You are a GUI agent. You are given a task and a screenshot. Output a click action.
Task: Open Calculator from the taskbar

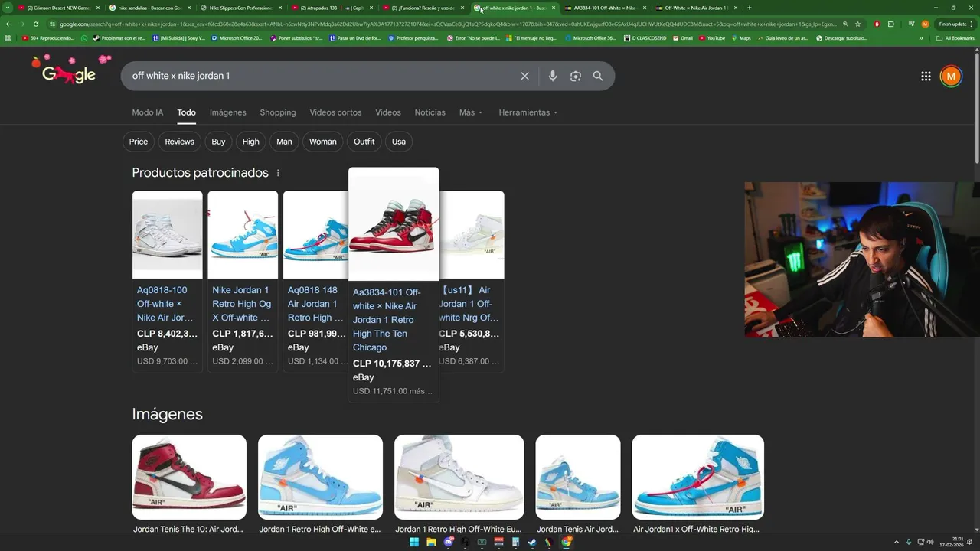pyautogui.click(x=515, y=543)
